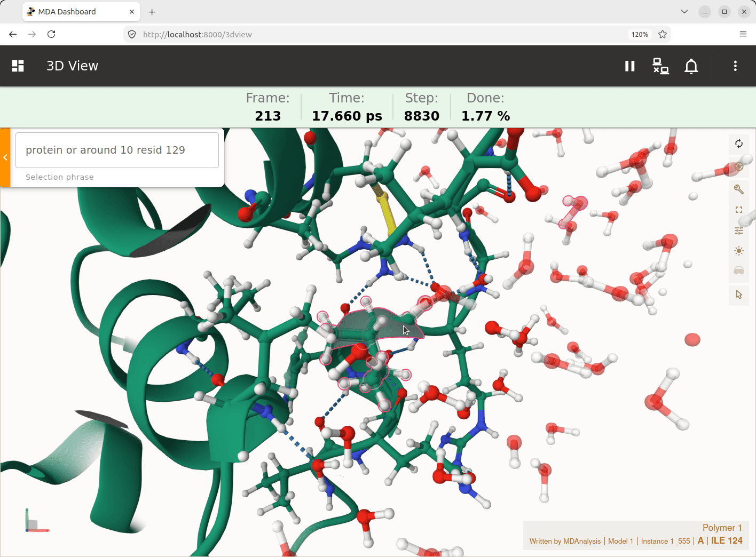
Task: Open the wrench controls panel
Action: [739, 189]
